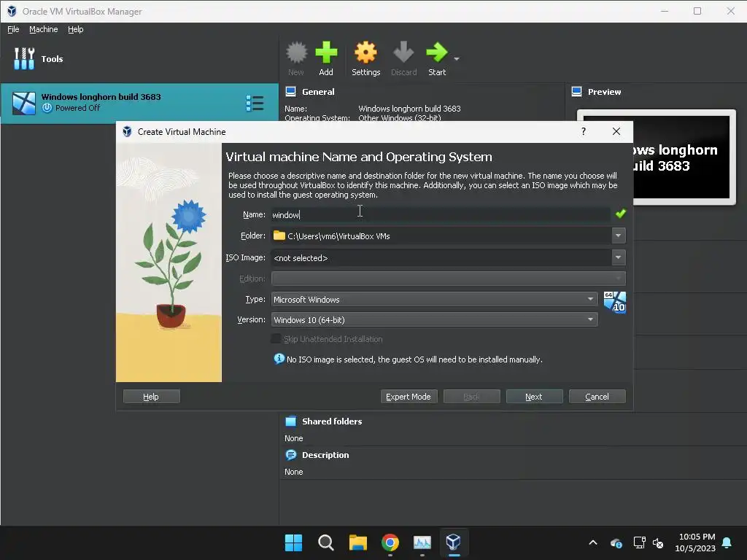
Task: Click the greyed New toolbar icon
Action: pos(296,52)
